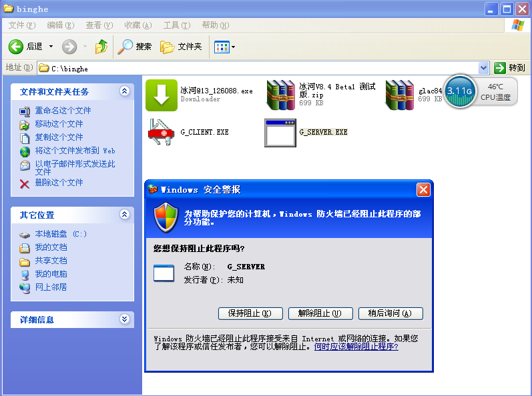The height and width of the screenshot is (396, 532).
Task: Close the Windows 安全警报 dialog
Action: [x=423, y=190]
